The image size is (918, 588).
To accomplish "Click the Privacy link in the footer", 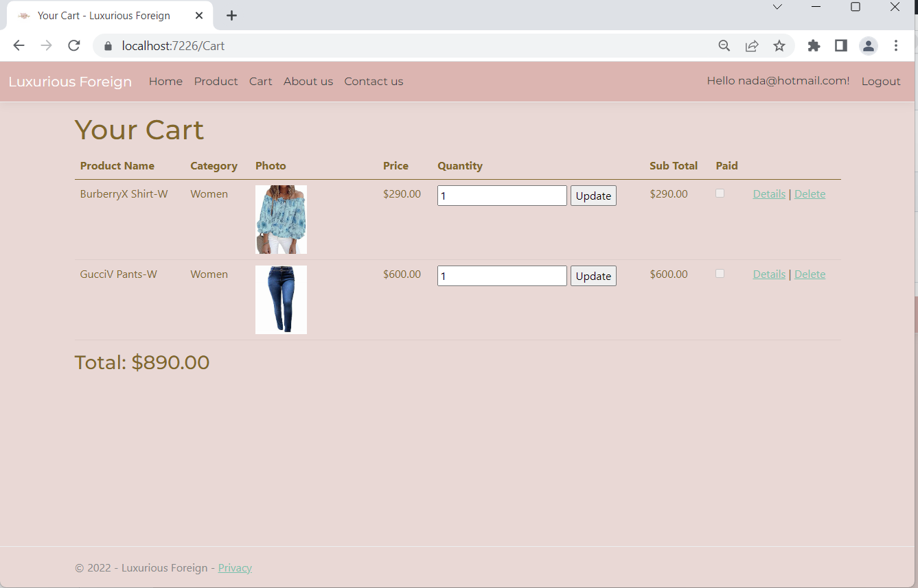I will (235, 567).
